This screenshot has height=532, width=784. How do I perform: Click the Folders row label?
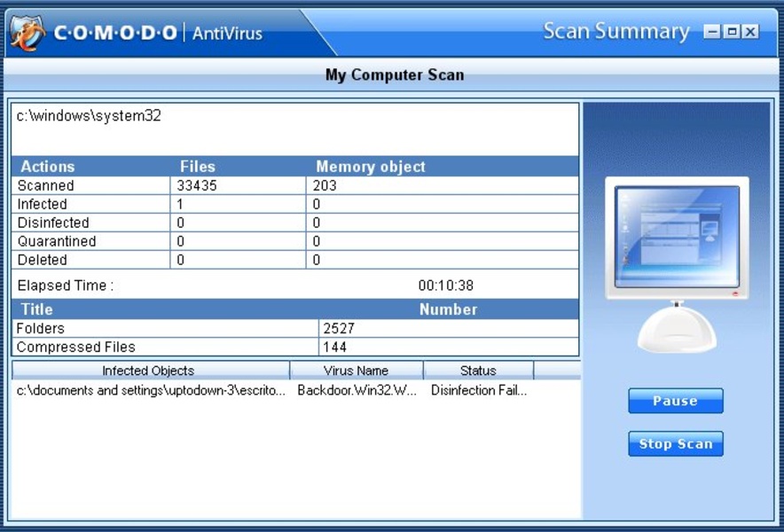pos(41,328)
